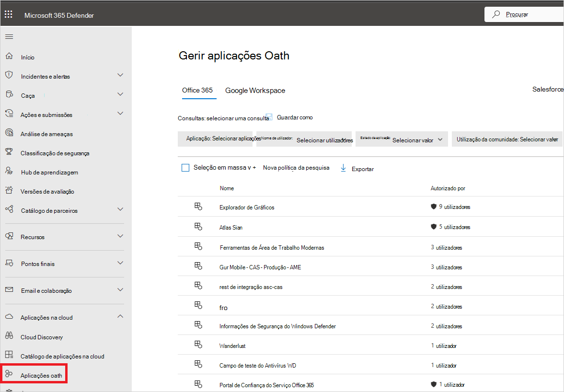The height and width of the screenshot is (392, 564).
Task: Click the Análise de ameaças icon
Action: tap(9, 133)
